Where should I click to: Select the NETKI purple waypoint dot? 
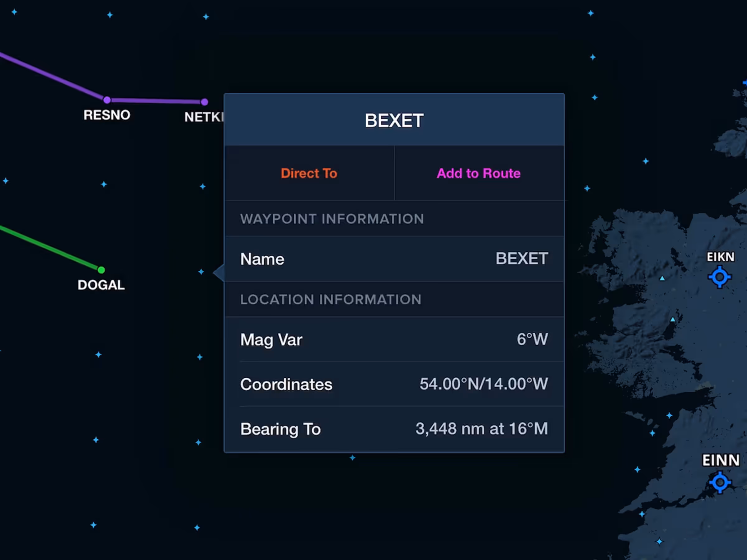(x=204, y=102)
